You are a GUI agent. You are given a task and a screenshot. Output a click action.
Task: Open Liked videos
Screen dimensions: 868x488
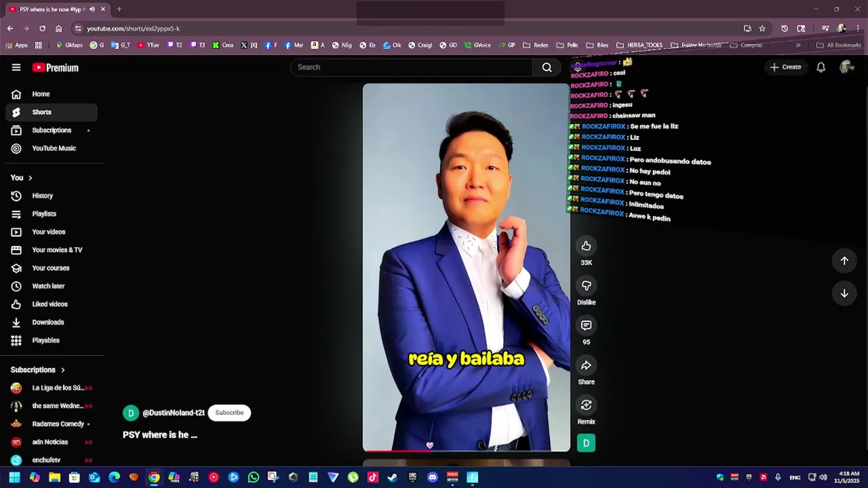tap(52, 304)
